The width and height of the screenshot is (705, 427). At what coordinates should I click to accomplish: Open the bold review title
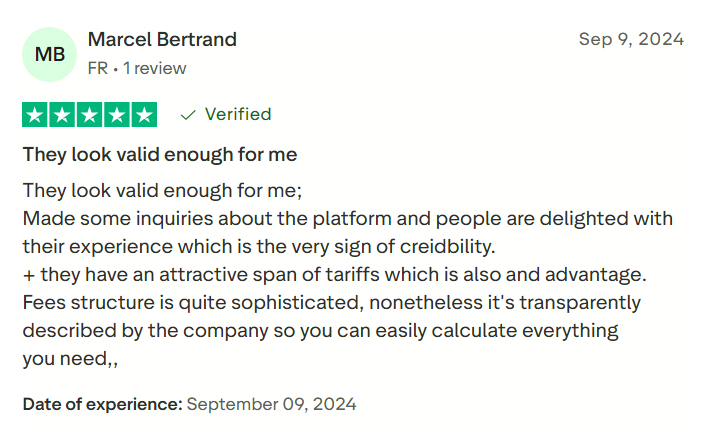[x=160, y=155]
